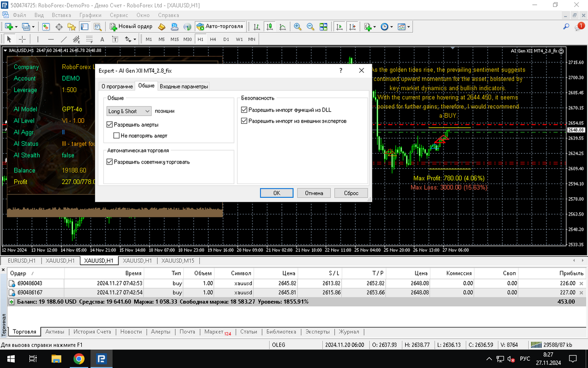Open the Графики menu
The image size is (588, 368).
point(91,15)
